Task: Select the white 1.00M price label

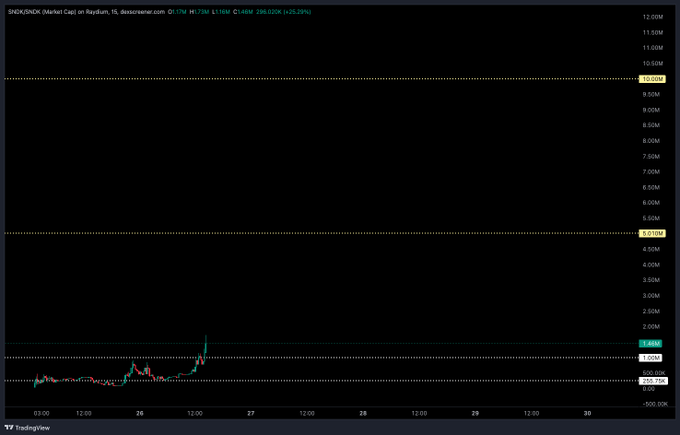Action: (x=651, y=358)
